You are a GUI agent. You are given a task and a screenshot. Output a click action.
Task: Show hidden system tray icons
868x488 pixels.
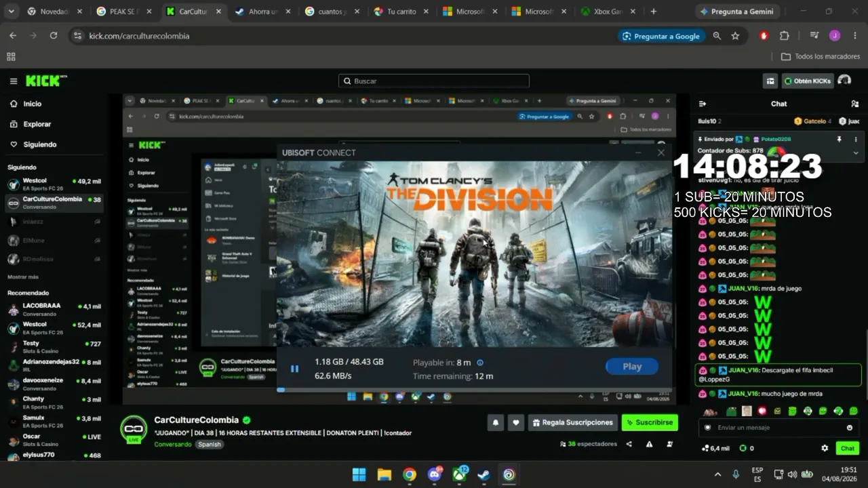click(719, 474)
